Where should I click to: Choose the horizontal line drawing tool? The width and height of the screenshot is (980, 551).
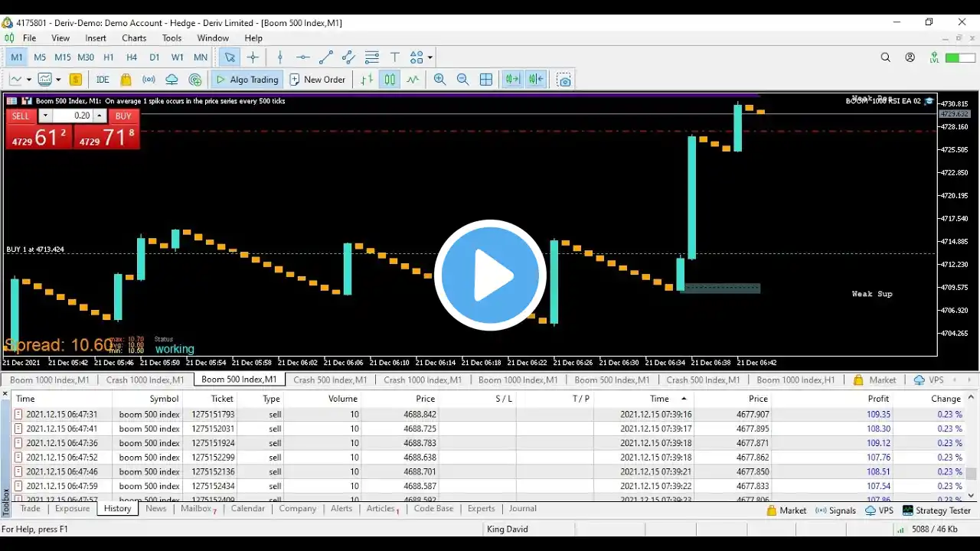303,57
